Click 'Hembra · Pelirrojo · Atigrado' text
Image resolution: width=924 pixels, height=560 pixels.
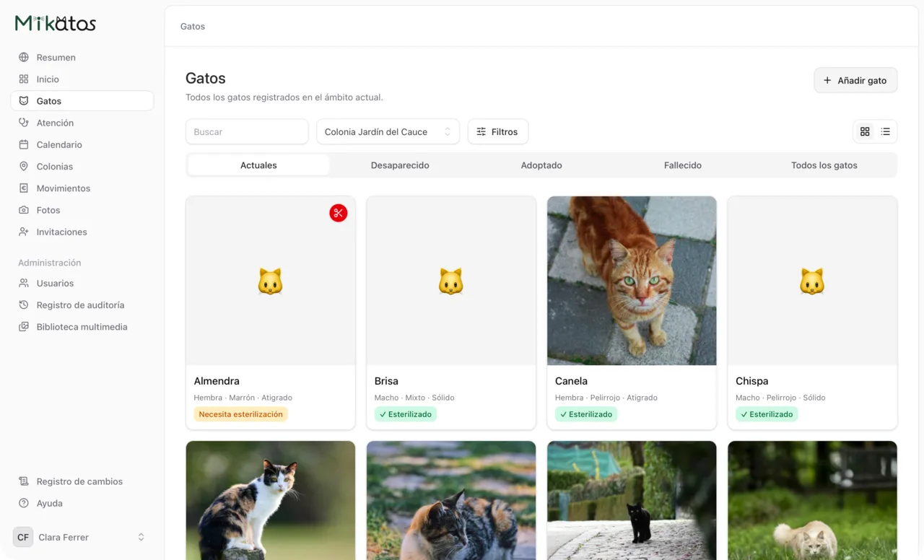tap(606, 398)
